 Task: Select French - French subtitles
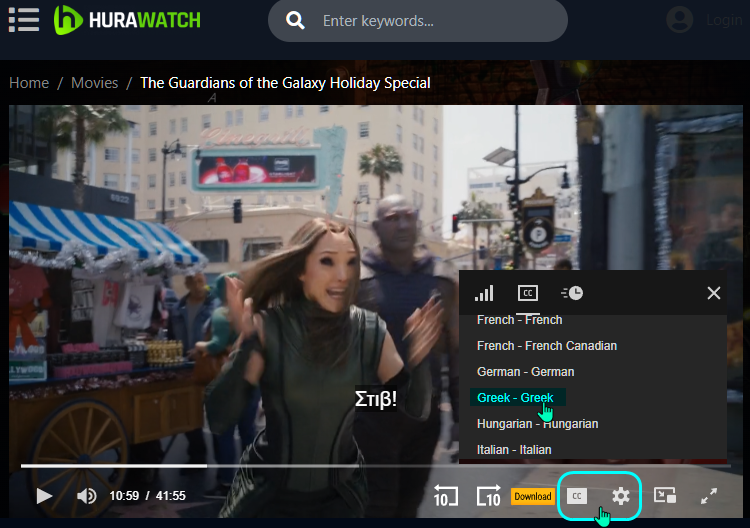pyautogui.click(x=519, y=319)
